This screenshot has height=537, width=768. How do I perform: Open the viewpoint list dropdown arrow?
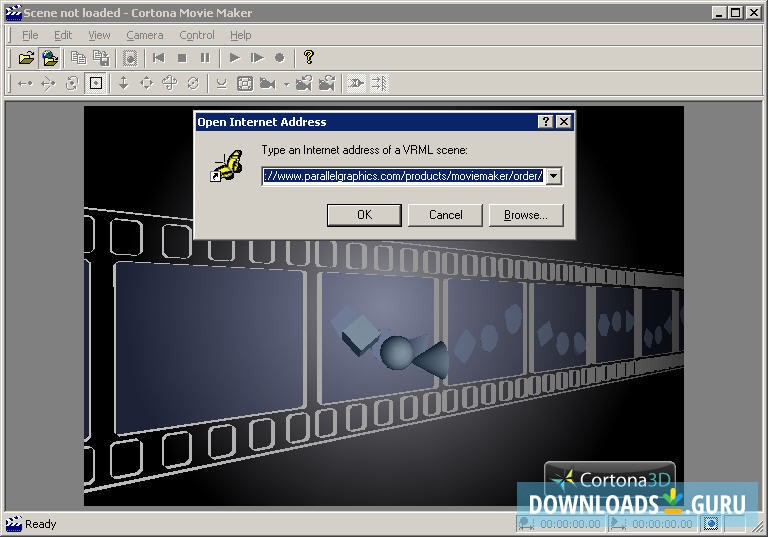click(x=287, y=84)
